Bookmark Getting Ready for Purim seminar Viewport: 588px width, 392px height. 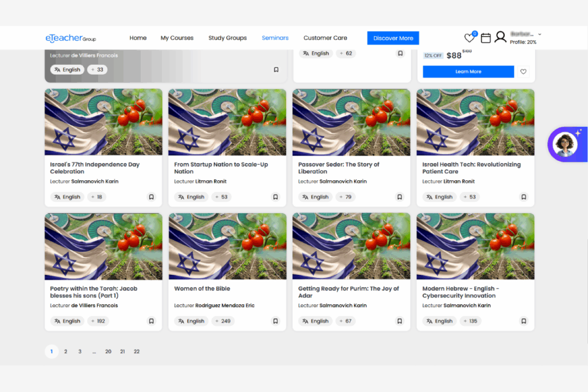(400, 321)
